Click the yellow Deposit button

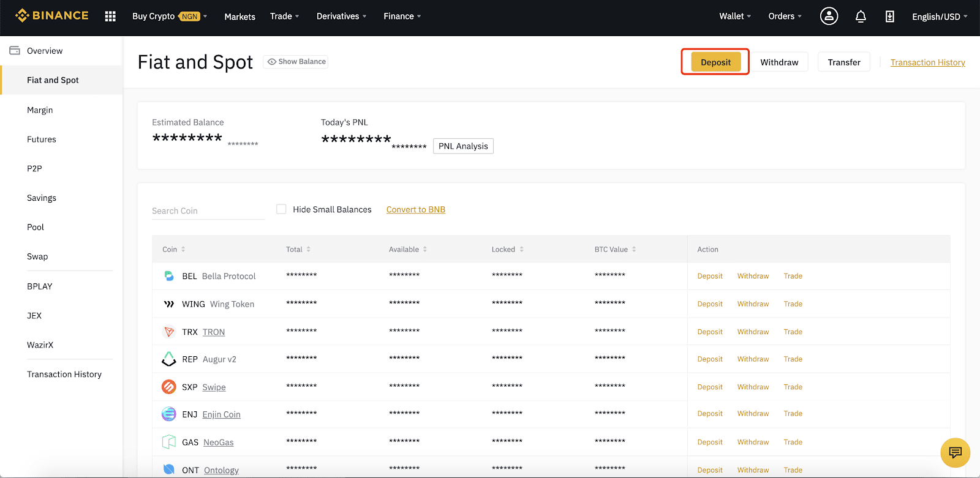[715, 62]
